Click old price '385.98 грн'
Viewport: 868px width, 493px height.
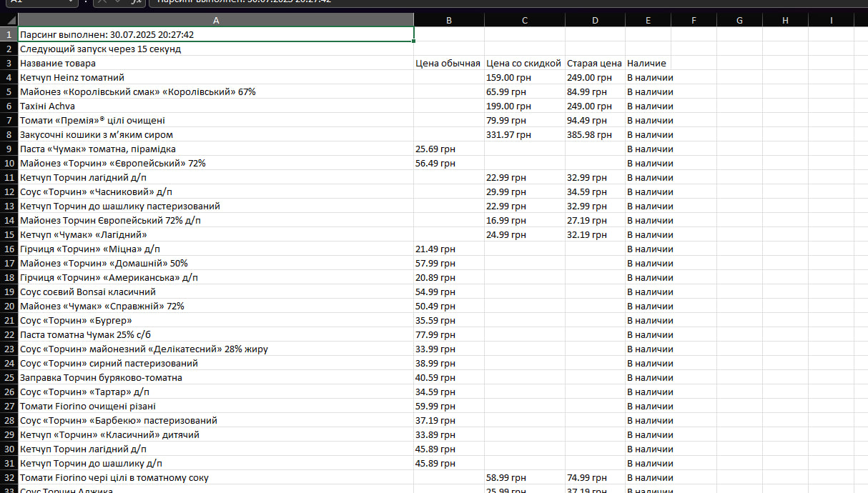(x=595, y=134)
